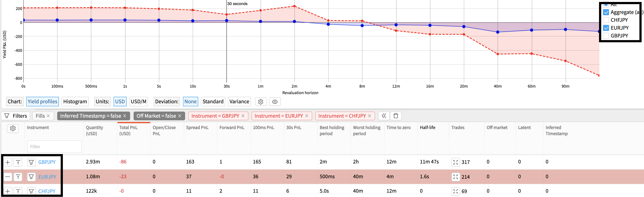The width and height of the screenshot is (644, 197).
Task: Click blue data point at 40m horizon
Action: 498,32
